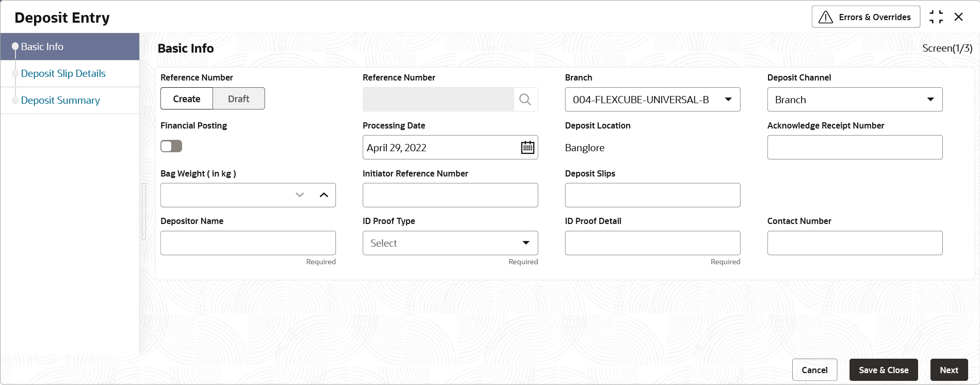Go to Basic Info step
This screenshot has height=385, width=980.
point(70,46)
